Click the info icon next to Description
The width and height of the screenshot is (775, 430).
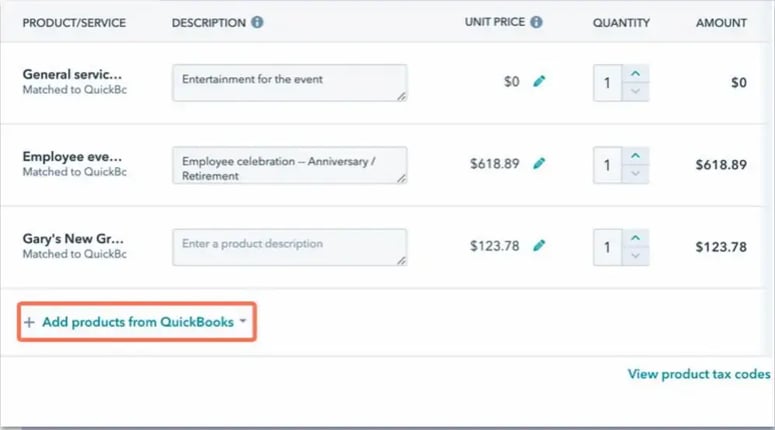pyautogui.click(x=258, y=22)
